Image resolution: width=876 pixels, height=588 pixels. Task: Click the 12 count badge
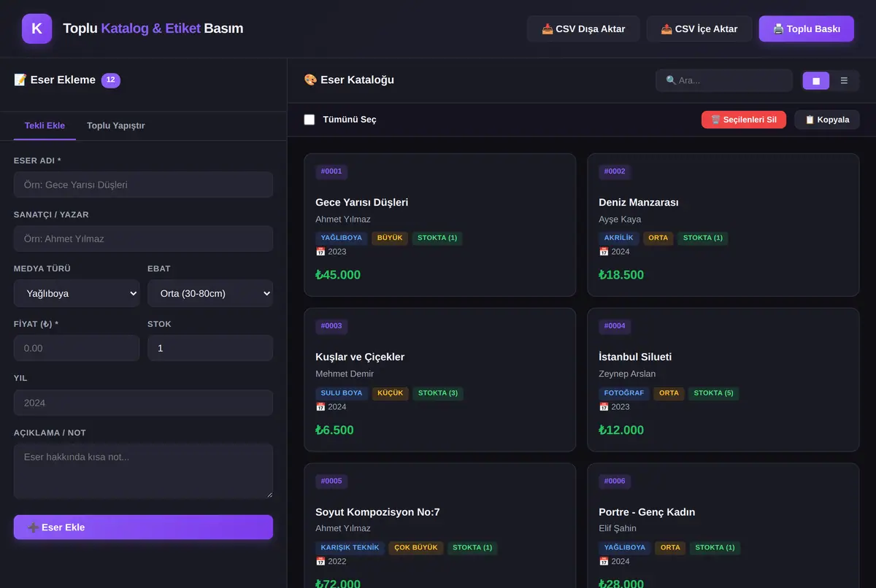111,80
